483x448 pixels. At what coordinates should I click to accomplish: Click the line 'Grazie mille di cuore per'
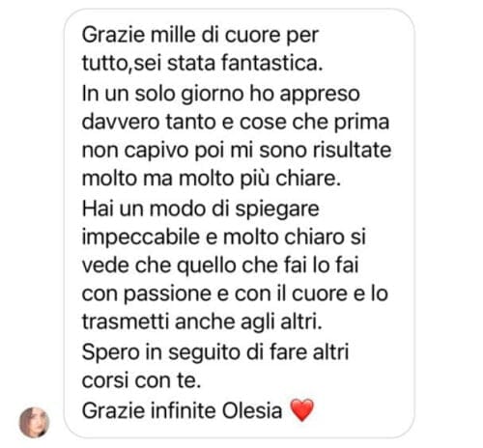click(200, 35)
